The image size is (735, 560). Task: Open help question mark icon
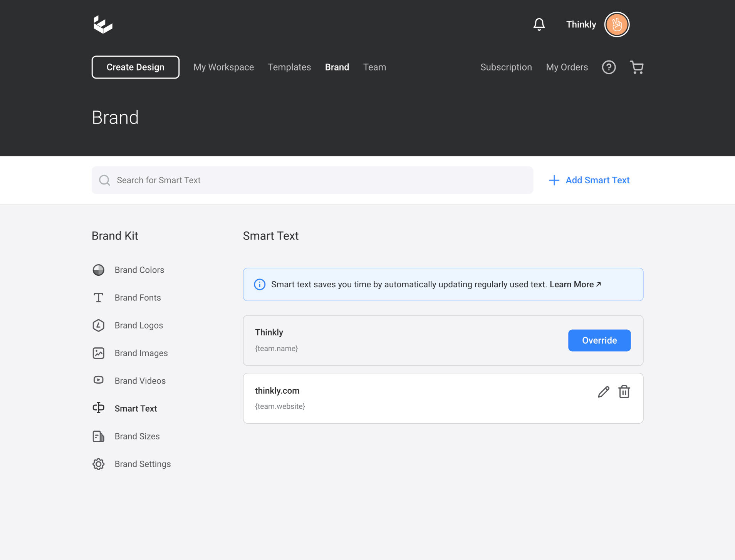[x=609, y=67]
